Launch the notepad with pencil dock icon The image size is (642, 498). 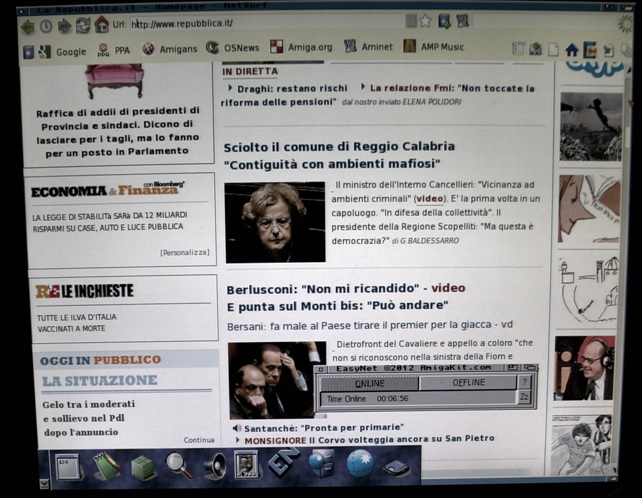click(x=106, y=466)
